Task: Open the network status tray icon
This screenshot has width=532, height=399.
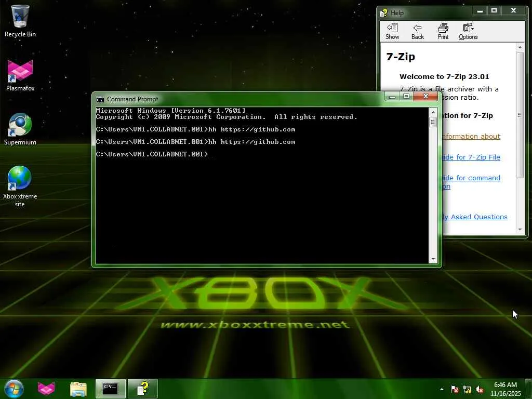Action: click(467, 390)
